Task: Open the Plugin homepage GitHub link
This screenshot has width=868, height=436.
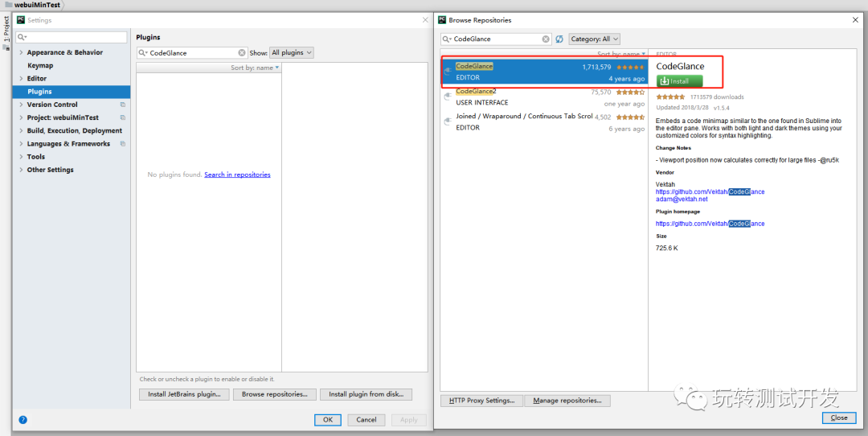Action: (x=710, y=224)
